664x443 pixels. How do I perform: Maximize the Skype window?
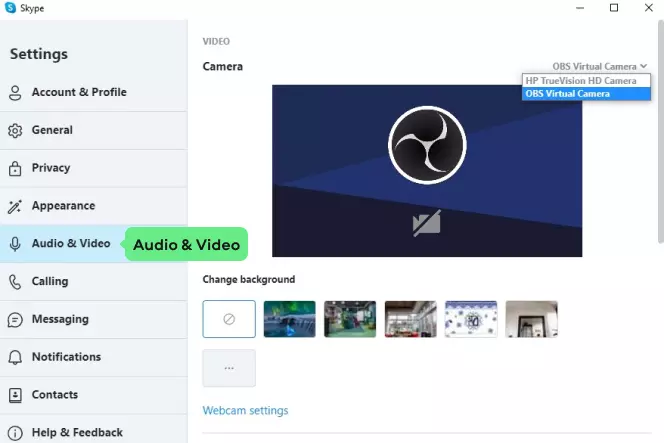point(614,8)
